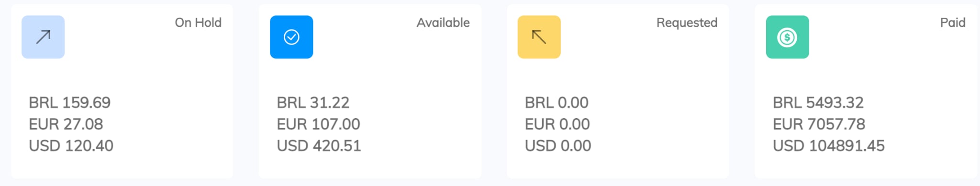
Task: Click USD 420.51 available balance
Action: click(319, 145)
